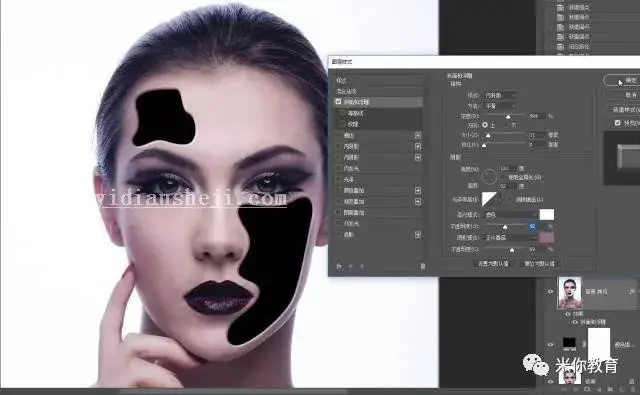Select the Styles (样式) entry in the left list

pyautogui.click(x=378, y=80)
